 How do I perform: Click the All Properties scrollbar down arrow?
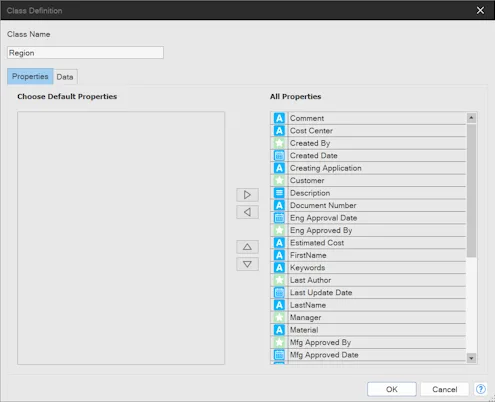coord(471,358)
